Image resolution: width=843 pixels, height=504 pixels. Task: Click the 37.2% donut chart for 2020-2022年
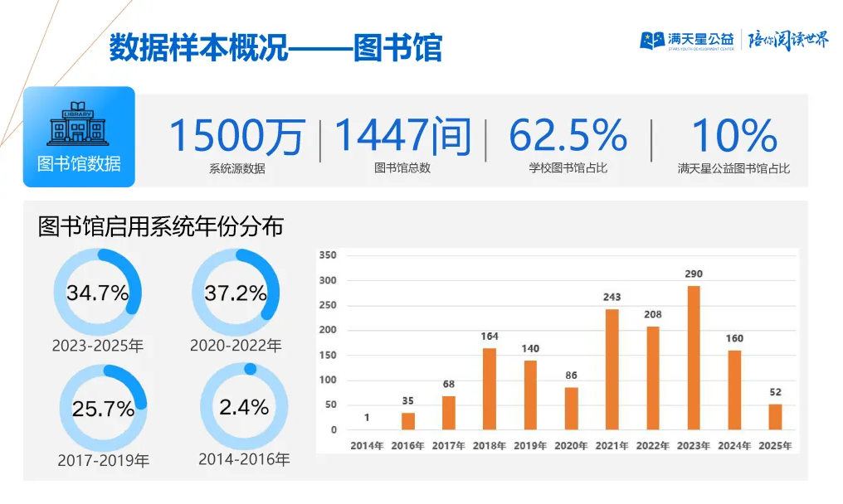click(x=236, y=292)
